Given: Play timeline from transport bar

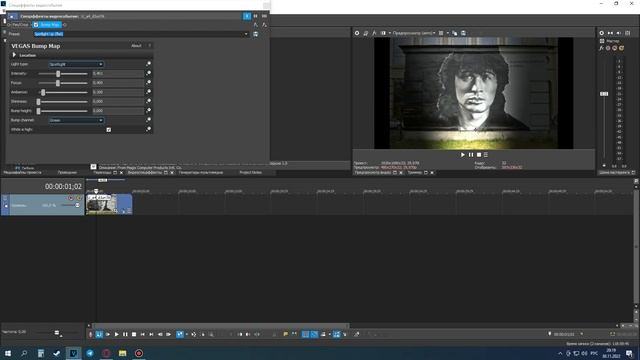Looking at the screenshot, I should point(116,334).
